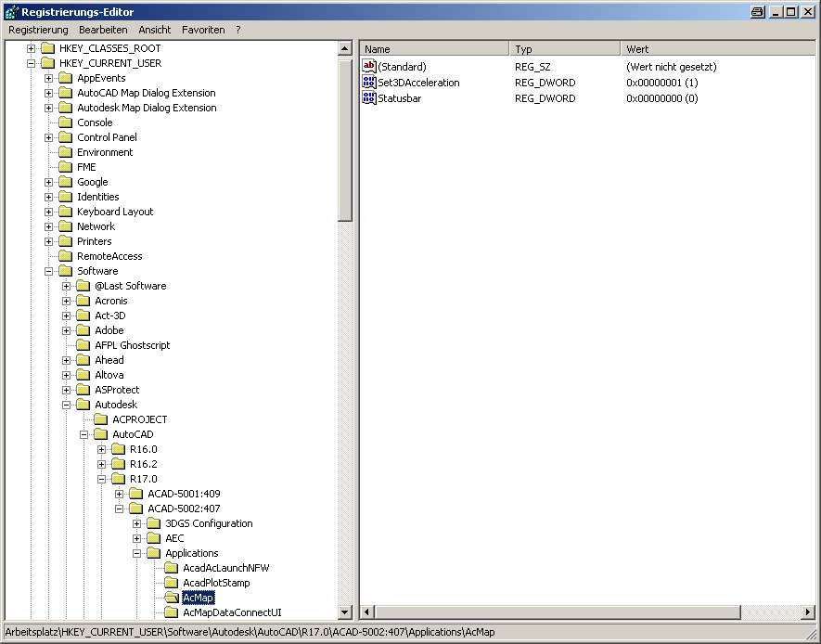The height and width of the screenshot is (644, 821).
Task: Click the Google folder icon
Action: pos(66,182)
